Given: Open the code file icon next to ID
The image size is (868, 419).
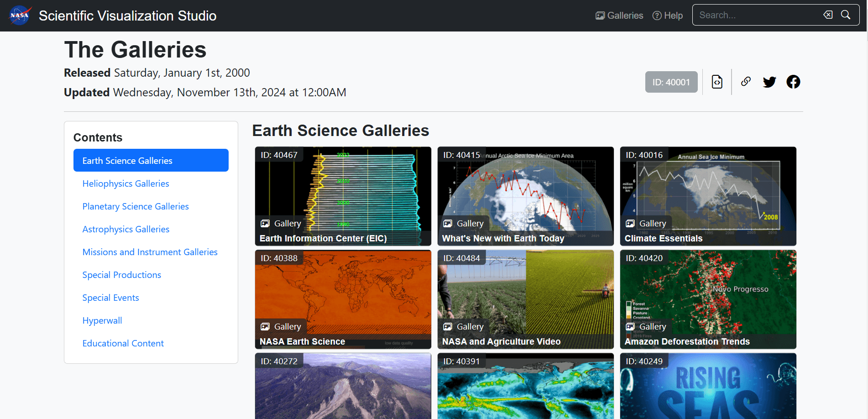Looking at the screenshot, I should click(717, 82).
